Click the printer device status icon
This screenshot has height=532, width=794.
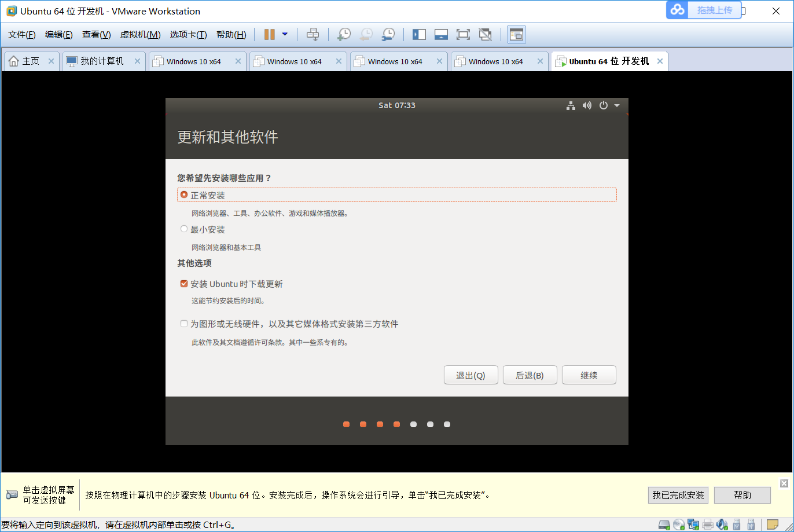[707, 525]
